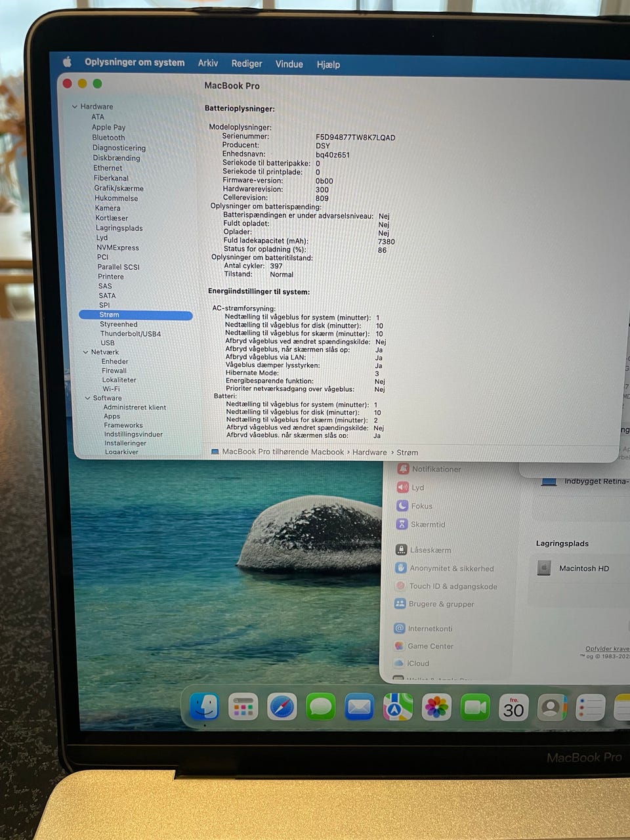
Task: Click Enhedsnavn value bq40z651
Action: click(x=333, y=155)
